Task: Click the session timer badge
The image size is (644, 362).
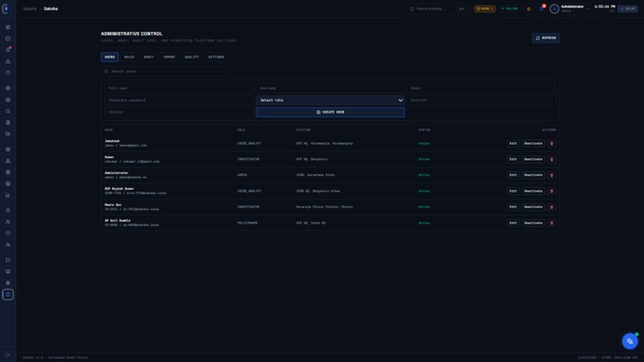Action: pyautogui.click(x=628, y=9)
